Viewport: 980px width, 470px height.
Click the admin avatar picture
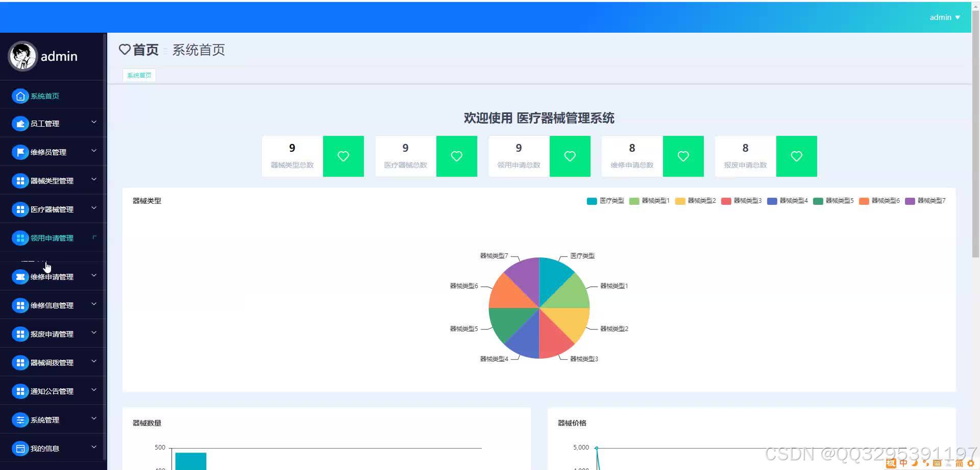coord(22,56)
